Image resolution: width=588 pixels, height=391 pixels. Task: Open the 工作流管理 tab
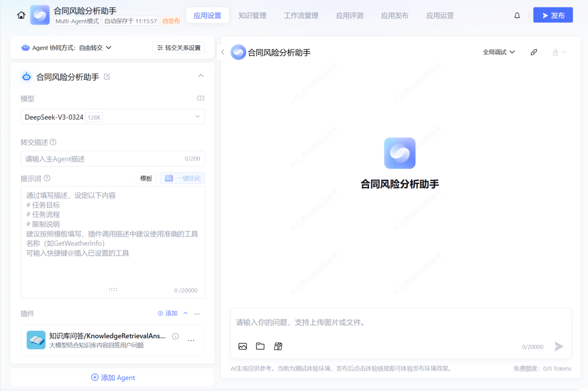pyautogui.click(x=301, y=15)
